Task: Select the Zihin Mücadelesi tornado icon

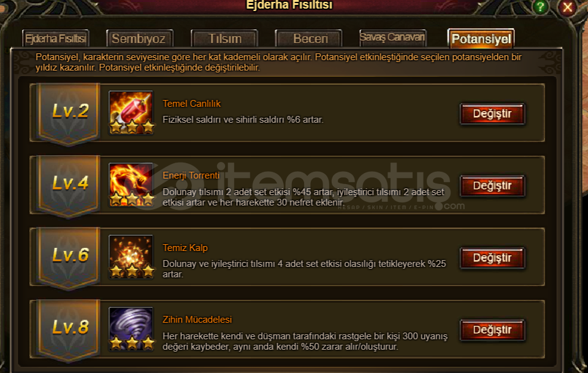Action: click(131, 329)
